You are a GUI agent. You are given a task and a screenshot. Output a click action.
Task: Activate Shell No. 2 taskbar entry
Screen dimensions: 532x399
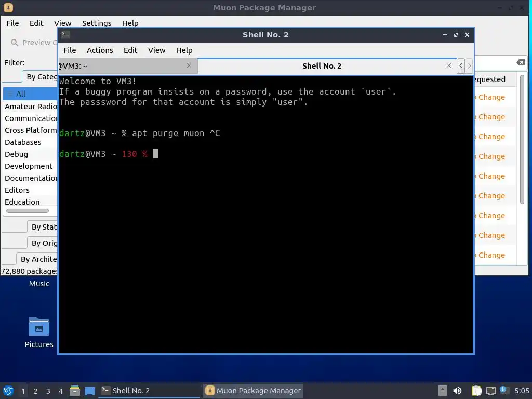(x=149, y=391)
